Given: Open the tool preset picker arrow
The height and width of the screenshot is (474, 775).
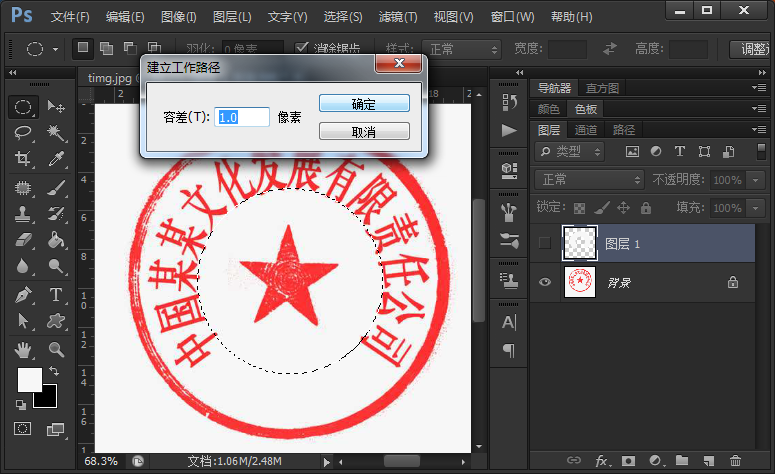Looking at the screenshot, I should coord(55,49).
